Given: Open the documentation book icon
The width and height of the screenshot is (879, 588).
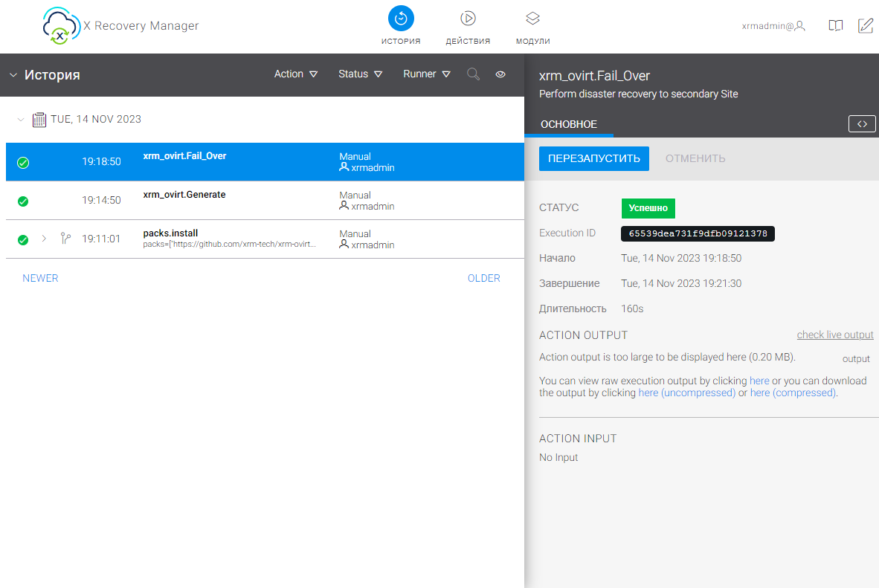Looking at the screenshot, I should [x=836, y=26].
